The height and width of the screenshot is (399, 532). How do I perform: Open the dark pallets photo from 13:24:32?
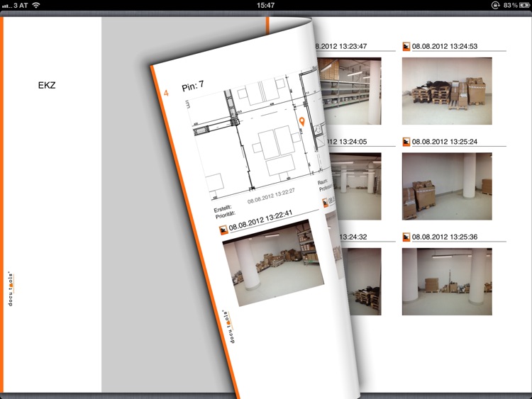[363, 281]
